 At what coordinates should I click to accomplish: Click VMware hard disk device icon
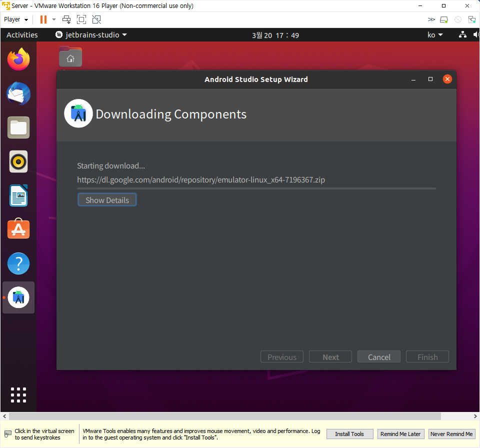pyautogui.click(x=444, y=19)
